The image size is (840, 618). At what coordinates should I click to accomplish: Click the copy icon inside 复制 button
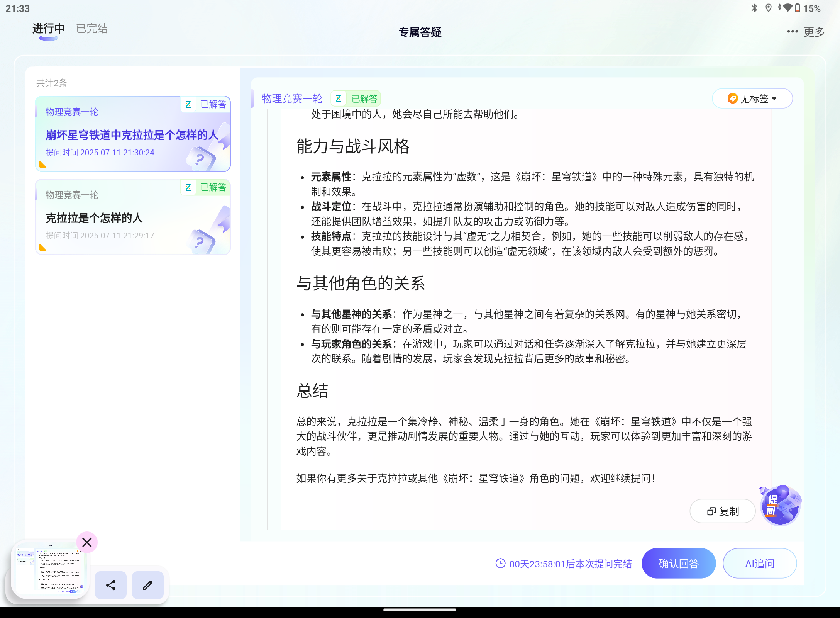pyautogui.click(x=711, y=511)
